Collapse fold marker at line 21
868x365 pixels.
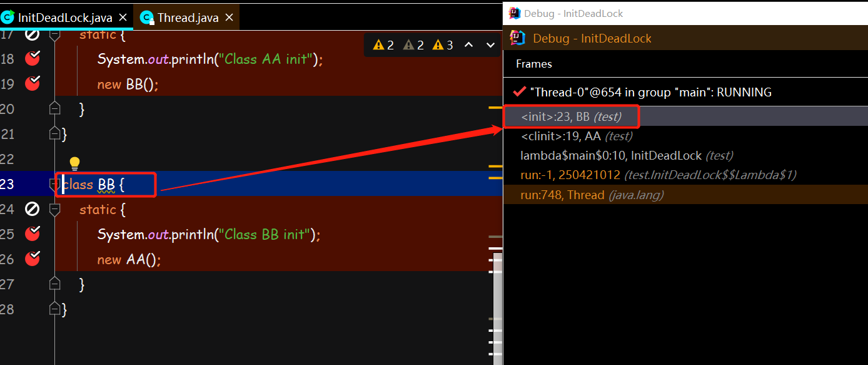[x=54, y=133]
